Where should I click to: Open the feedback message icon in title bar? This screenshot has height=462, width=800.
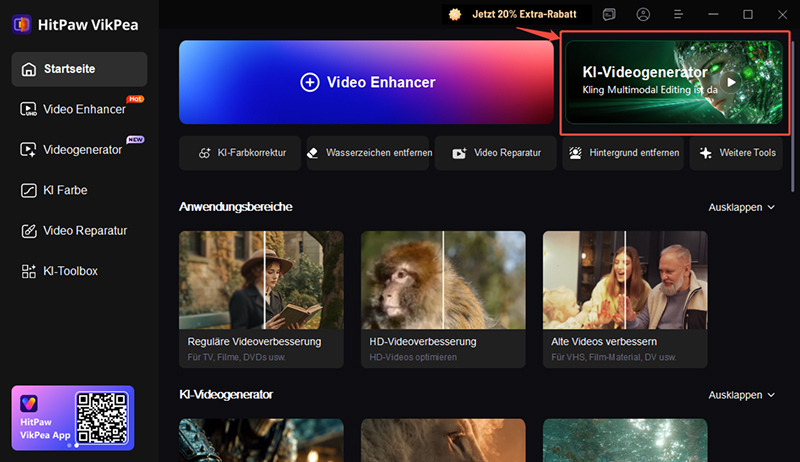[609, 14]
